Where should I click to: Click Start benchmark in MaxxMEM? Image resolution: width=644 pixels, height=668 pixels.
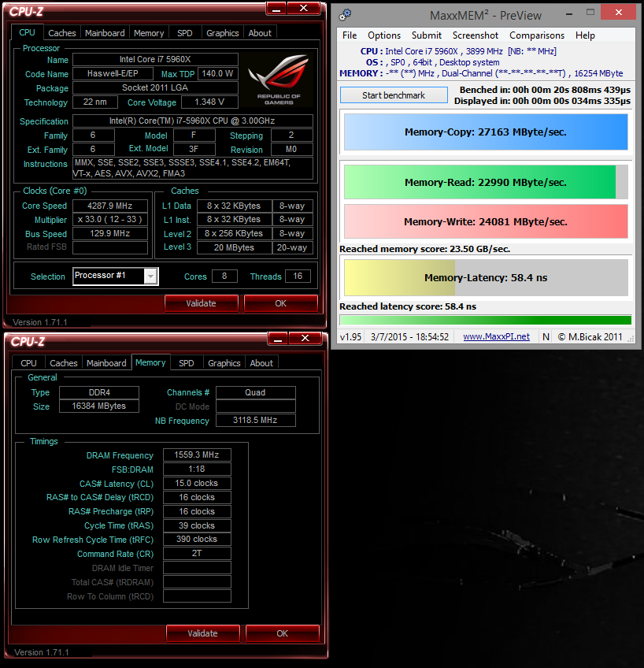pos(394,95)
